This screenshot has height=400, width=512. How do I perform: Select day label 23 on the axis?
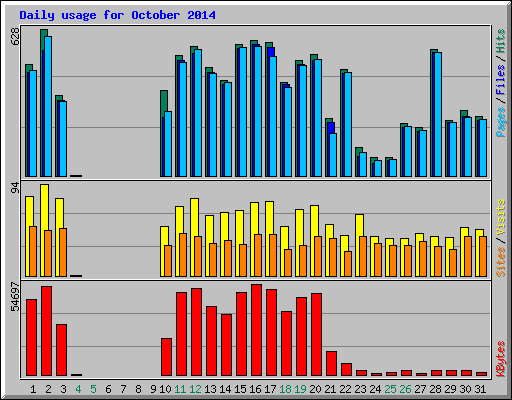click(x=360, y=389)
